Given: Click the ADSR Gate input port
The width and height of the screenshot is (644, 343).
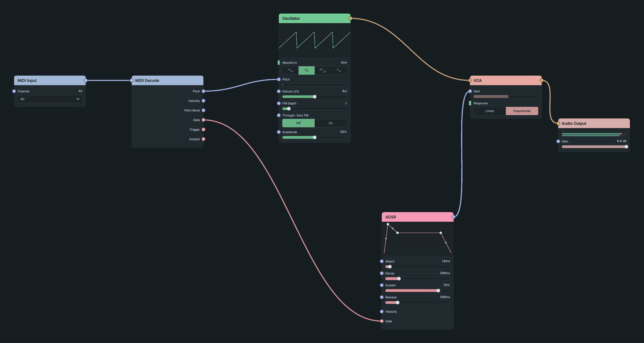Looking at the screenshot, I should click(381, 321).
